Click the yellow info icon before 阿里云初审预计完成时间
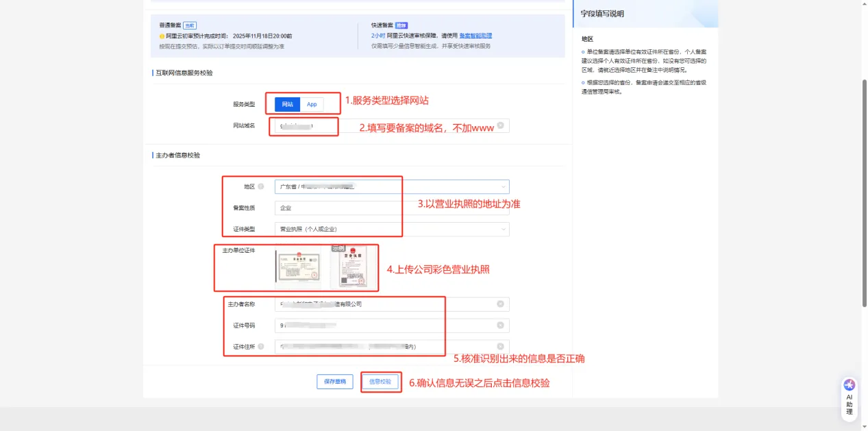The height and width of the screenshot is (431, 868). [162, 36]
